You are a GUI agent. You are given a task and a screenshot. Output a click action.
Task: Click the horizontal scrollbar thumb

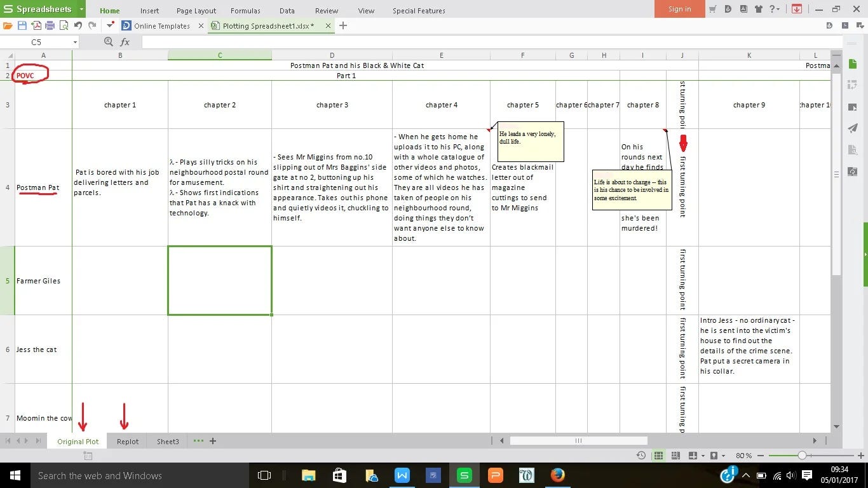coord(578,440)
